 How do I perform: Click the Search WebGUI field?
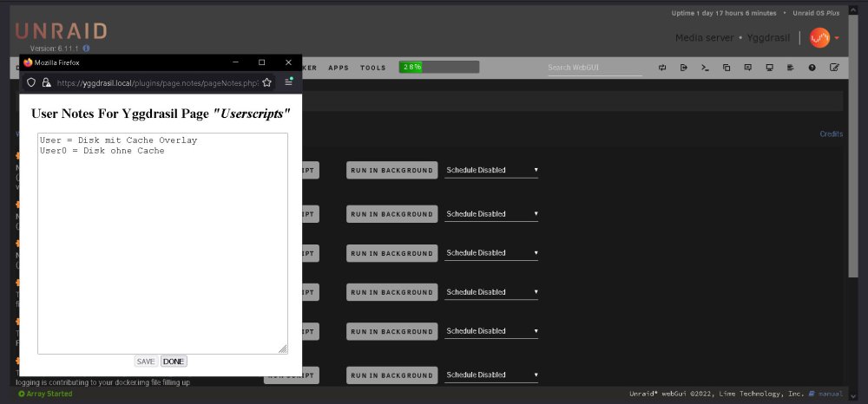(595, 68)
